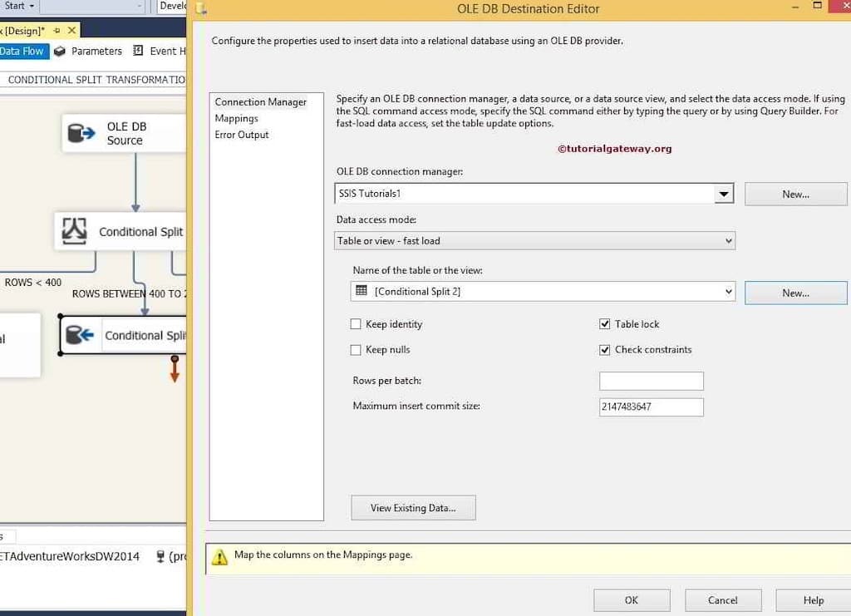Image resolution: width=851 pixels, height=616 pixels.
Task: Click the yellow warning icon in status bar
Action: pos(219,558)
